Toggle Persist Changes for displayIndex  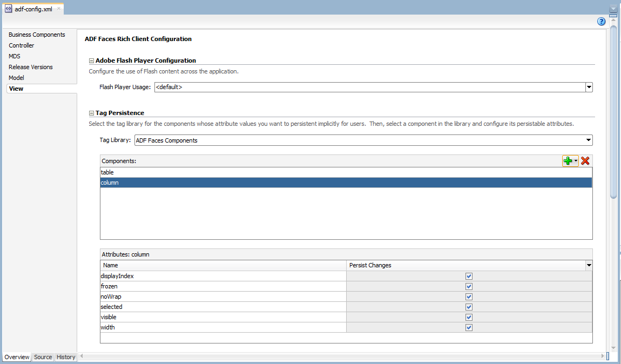click(x=469, y=276)
